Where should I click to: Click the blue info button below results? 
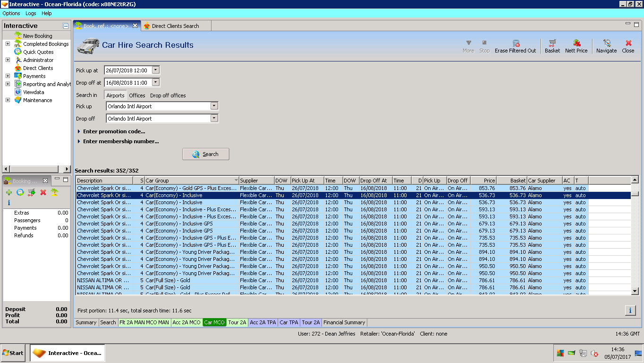tap(630, 310)
